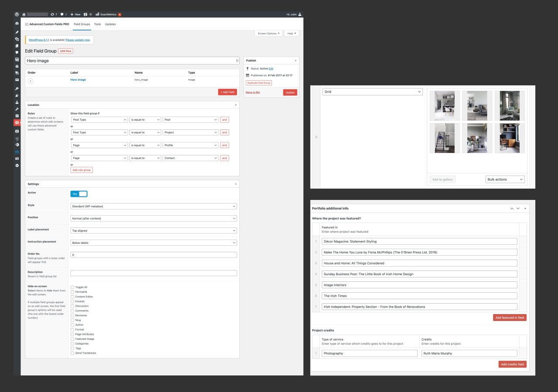The image size is (558, 392).
Task: Open the Updates menu item in ACF
Action: [x=110, y=24]
